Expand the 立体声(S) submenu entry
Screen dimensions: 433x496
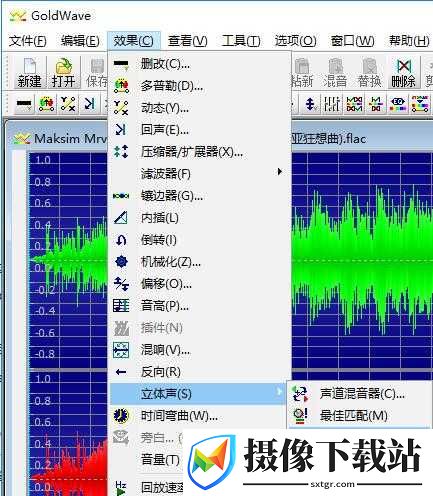[x=199, y=394]
